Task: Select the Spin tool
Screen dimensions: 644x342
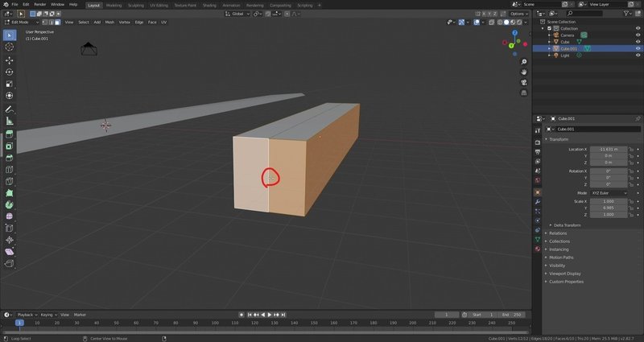Action: click(9, 204)
